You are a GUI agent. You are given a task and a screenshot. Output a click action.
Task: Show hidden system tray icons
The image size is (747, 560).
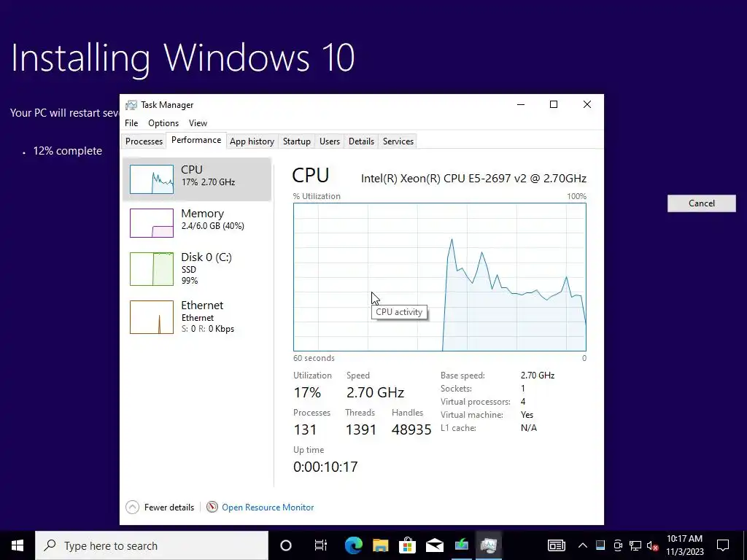tap(583, 545)
